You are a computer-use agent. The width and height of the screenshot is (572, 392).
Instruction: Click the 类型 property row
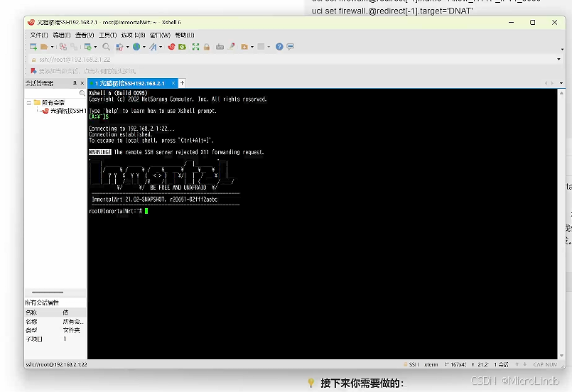(x=55, y=330)
